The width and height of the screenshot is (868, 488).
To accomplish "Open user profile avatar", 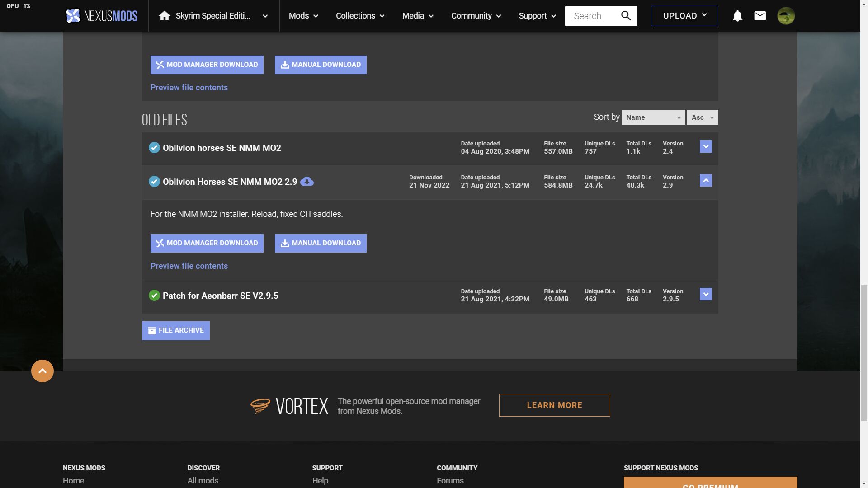I will (786, 16).
